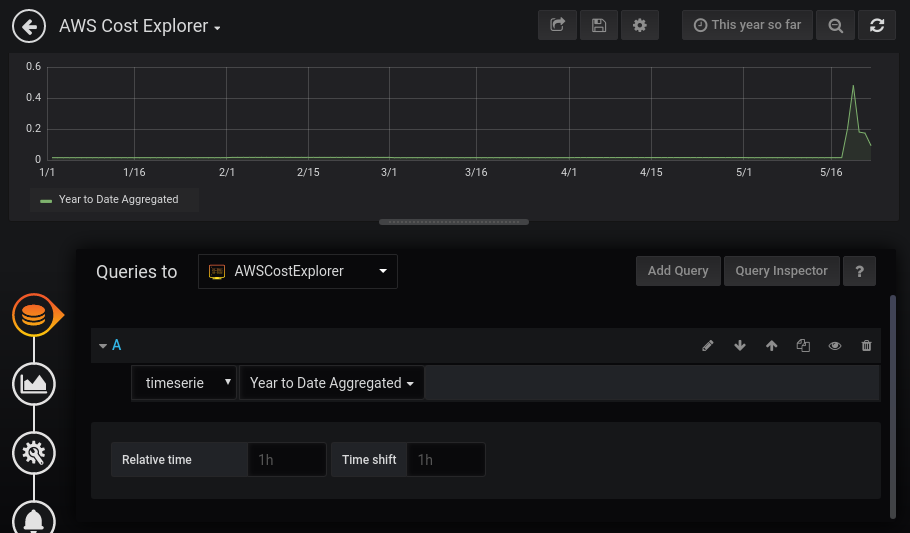Click the 5/16 x-axis label
The width and height of the screenshot is (910, 533).
click(831, 172)
